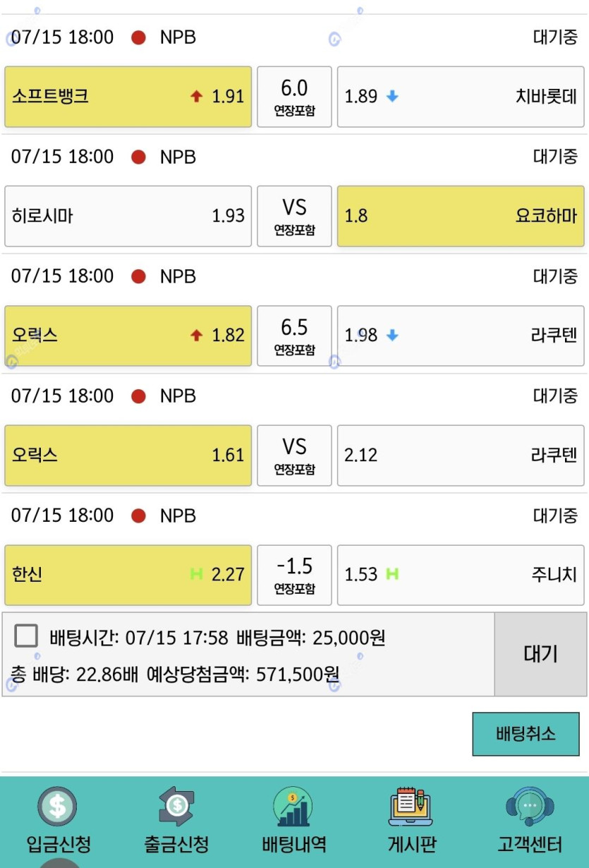
Task: Click the 대기 status button
Action: [541, 654]
